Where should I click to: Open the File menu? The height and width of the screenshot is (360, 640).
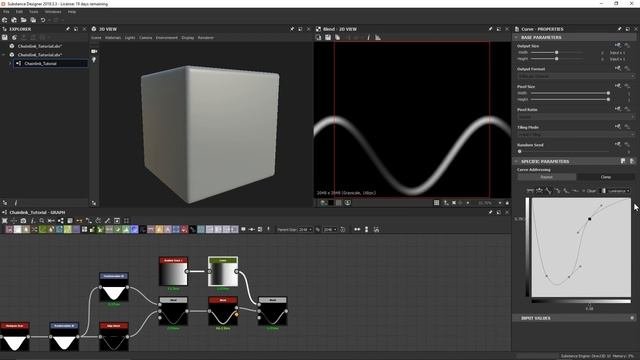click(x=6, y=12)
